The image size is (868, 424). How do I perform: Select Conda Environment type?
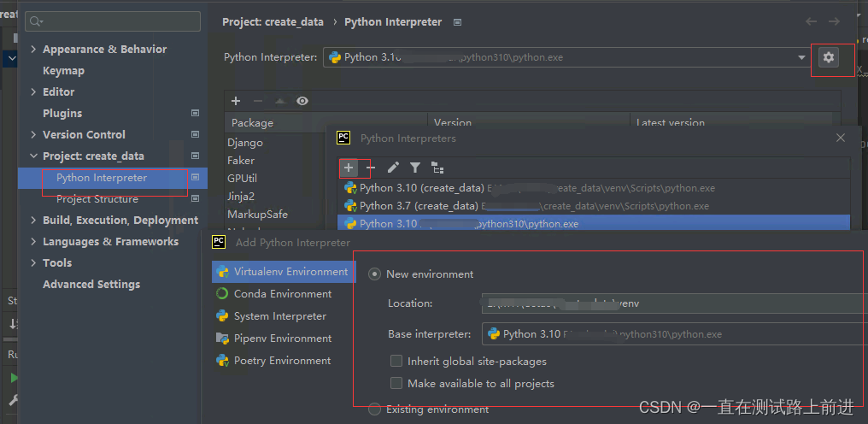point(284,294)
